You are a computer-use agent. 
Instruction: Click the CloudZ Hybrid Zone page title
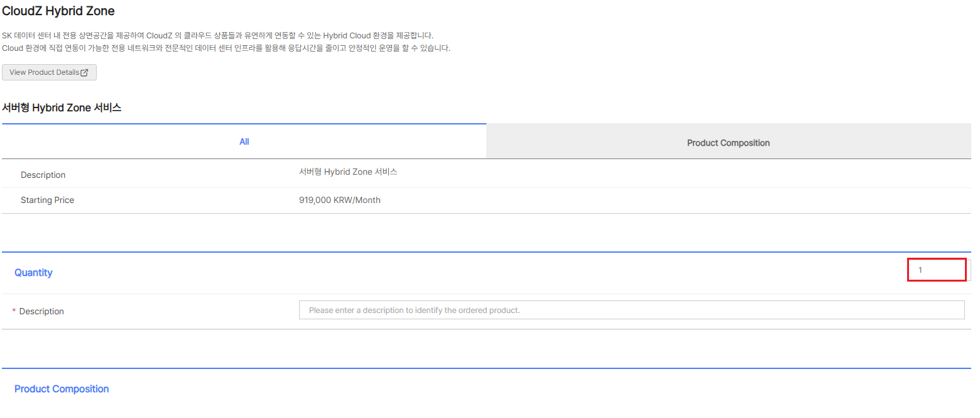58,11
